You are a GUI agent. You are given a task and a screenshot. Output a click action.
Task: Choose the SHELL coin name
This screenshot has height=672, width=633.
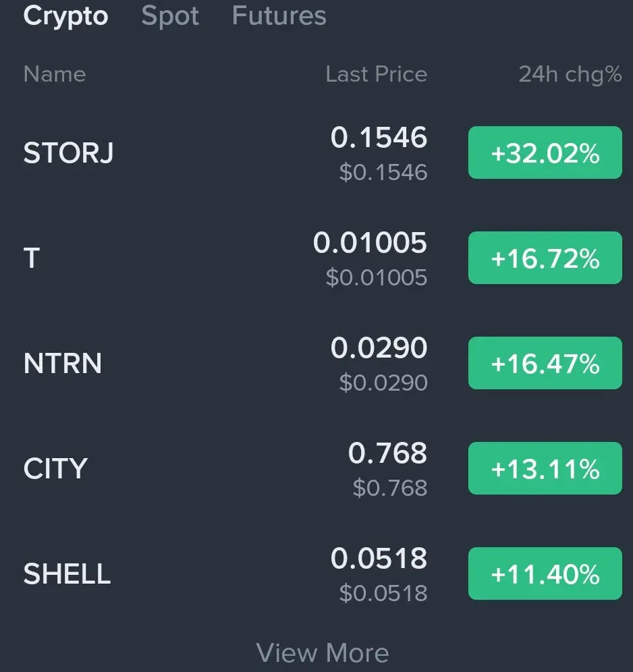[x=67, y=574]
